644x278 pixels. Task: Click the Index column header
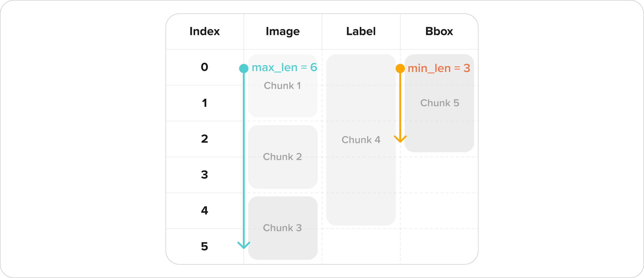204,31
